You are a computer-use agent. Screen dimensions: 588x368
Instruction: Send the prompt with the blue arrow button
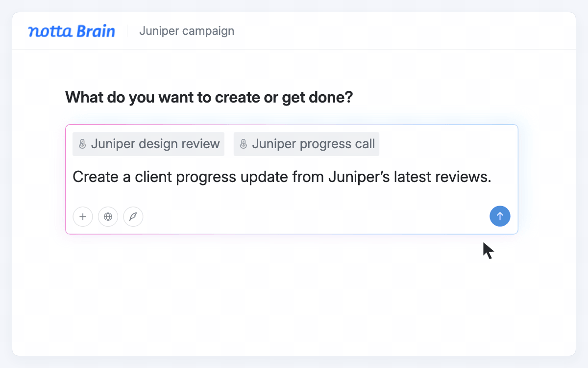[x=500, y=216]
